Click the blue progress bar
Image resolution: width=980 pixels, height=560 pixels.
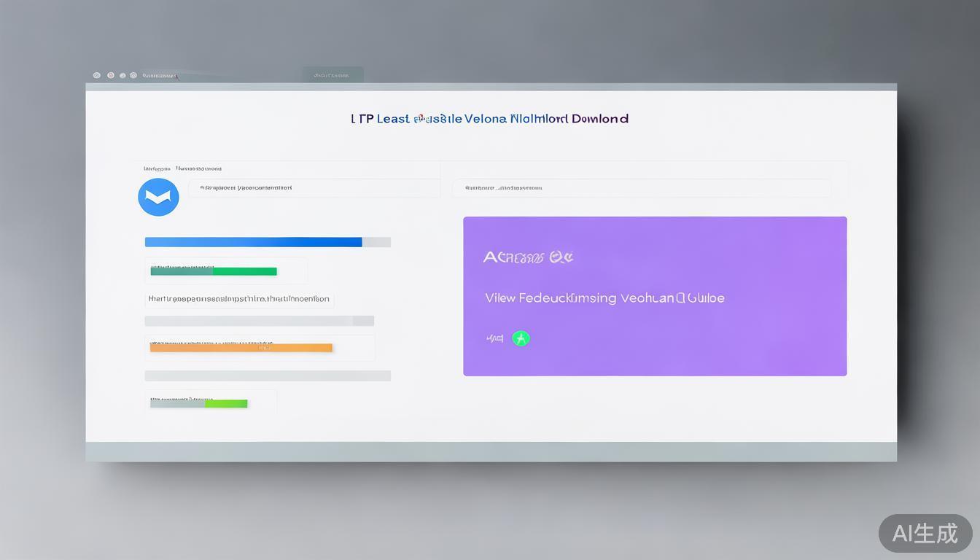[x=253, y=242]
